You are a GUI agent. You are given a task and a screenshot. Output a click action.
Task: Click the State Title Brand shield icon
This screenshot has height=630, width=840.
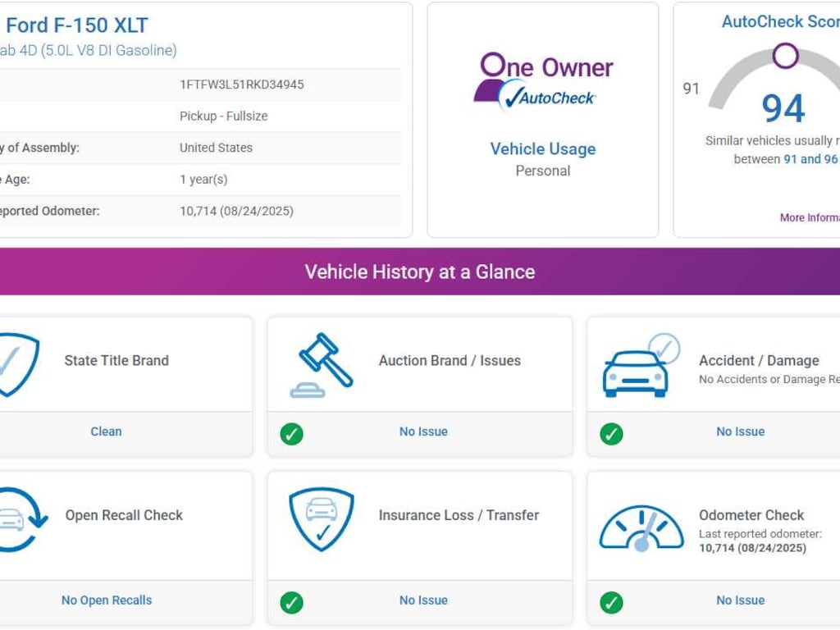(x=16, y=364)
